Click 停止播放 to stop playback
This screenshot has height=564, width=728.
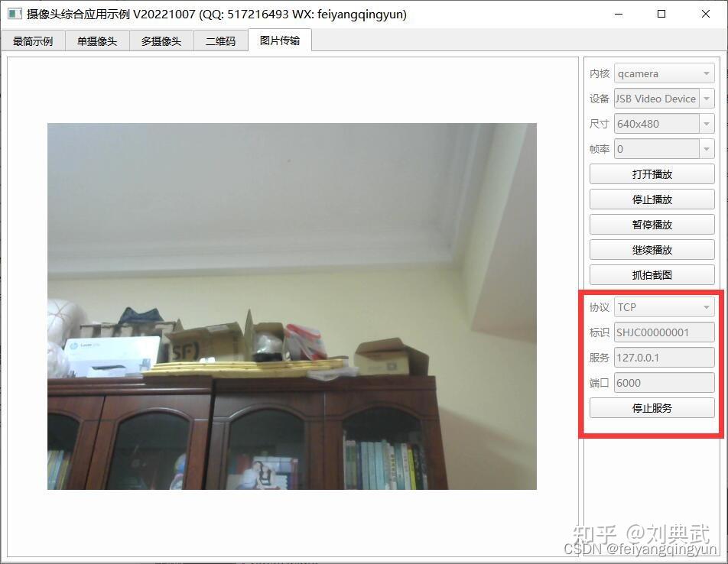point(652,199)
